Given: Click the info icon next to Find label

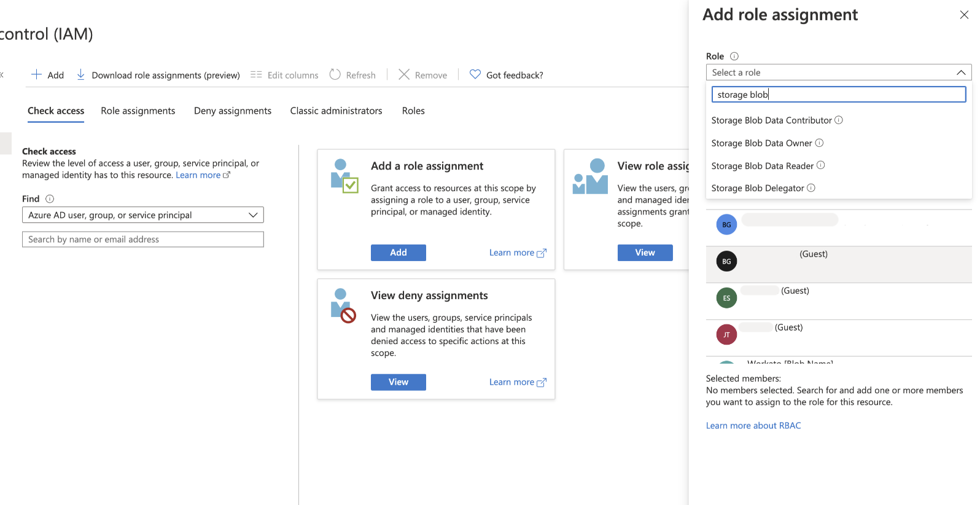Looking at the screenshot, I should tap(50, 198).
